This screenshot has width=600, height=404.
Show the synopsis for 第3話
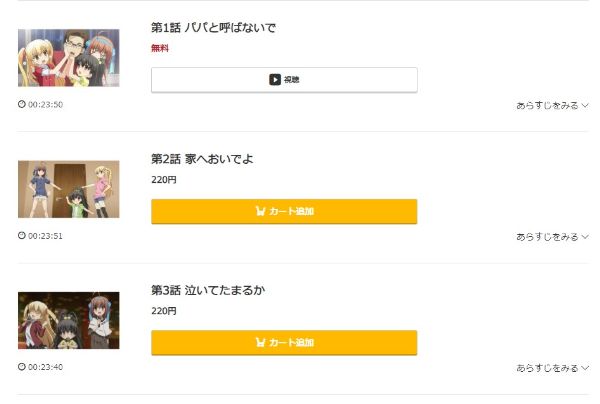[x=552, y=368]
